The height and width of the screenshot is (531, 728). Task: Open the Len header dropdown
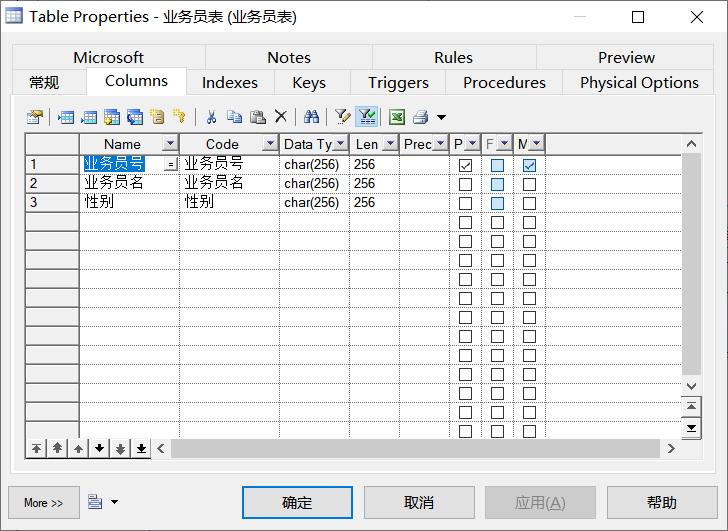[390, 144]
